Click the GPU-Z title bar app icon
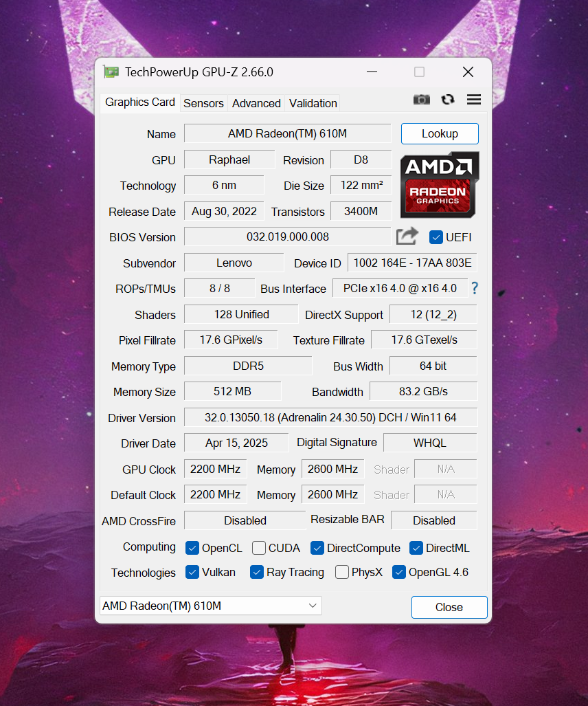 pyautogui.click(x=111, y=72)
